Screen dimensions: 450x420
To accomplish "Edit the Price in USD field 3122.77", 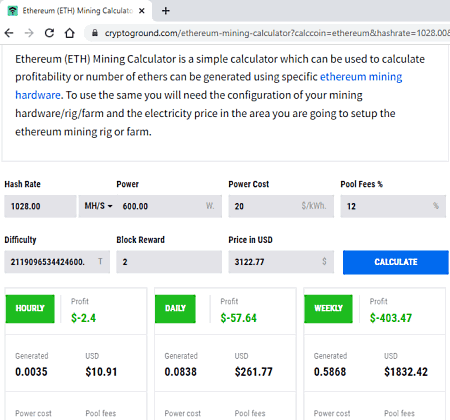I will (x=281, y=262).
